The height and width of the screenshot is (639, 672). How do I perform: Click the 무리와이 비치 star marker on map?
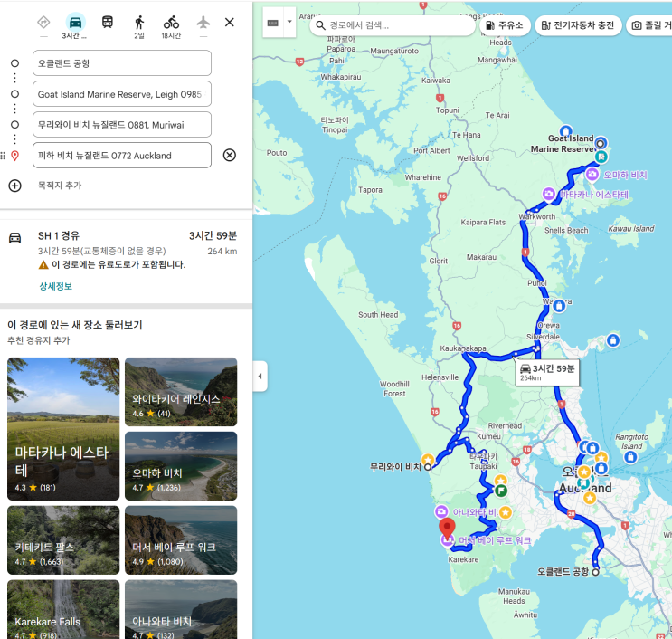(428, 460)
